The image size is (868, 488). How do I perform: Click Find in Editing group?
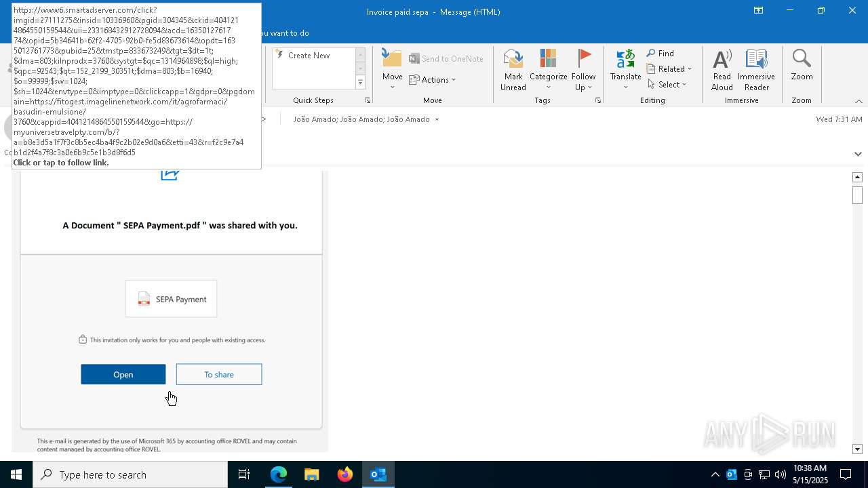tap(660, 54)
